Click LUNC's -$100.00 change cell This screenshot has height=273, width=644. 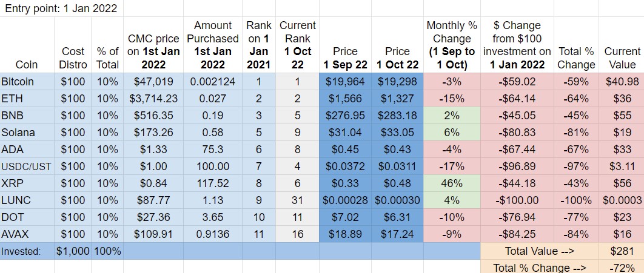pos(517,200)
